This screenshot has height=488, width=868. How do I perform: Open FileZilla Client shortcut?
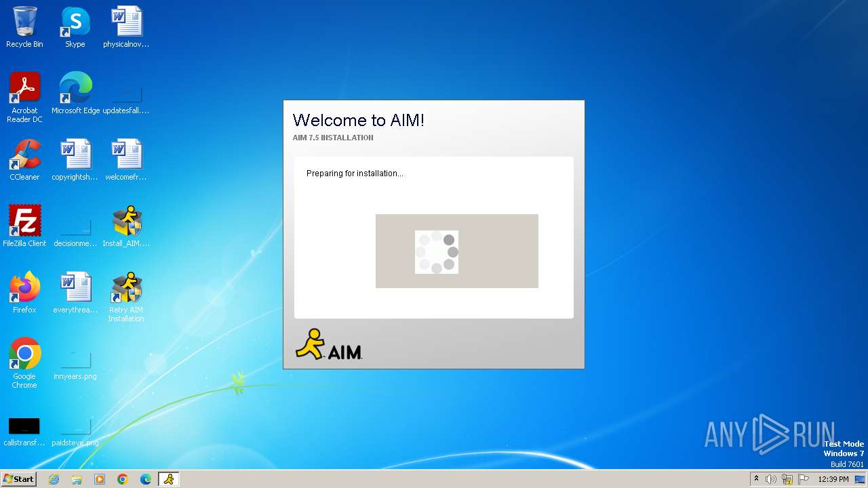(x=24, y=226)
